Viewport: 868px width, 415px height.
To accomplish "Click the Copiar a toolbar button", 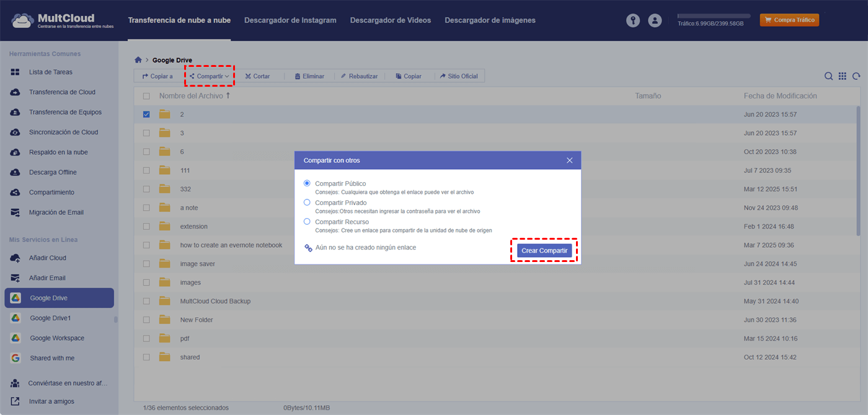I will 157,76.
